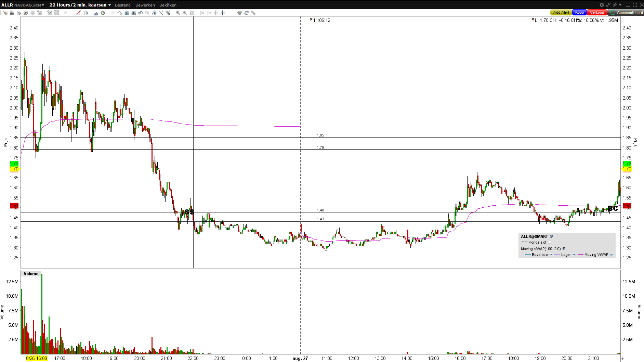
Task: Uncheck the Bovenste band checkbox
Action: (551, 255)
